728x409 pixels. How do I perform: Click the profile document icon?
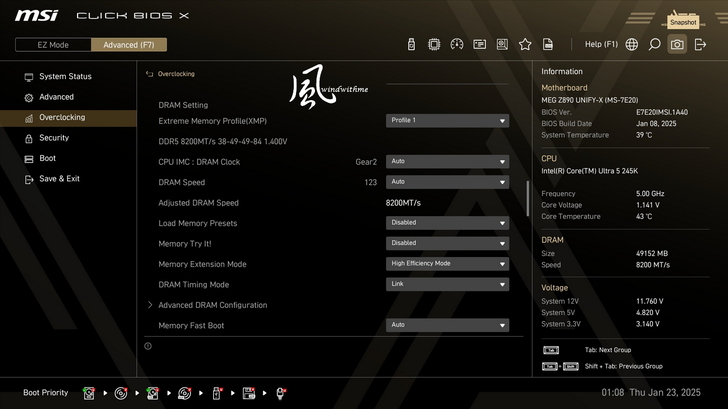(548, 44)
